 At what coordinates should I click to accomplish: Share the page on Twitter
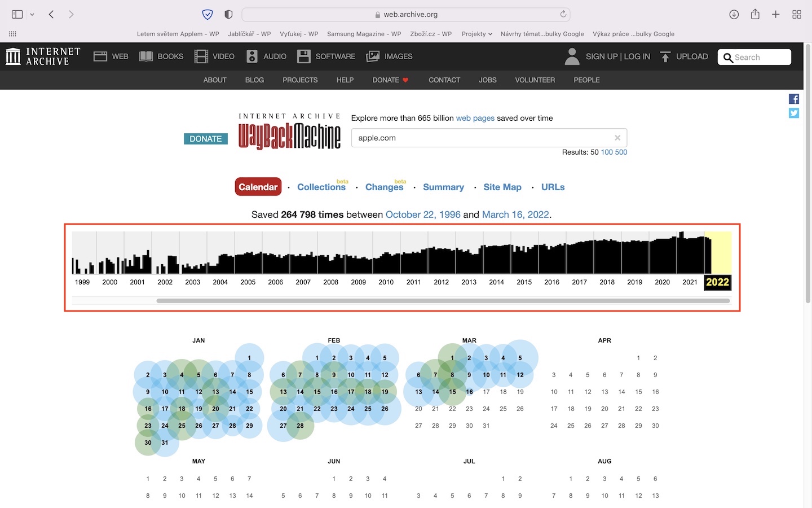(x=794, y=113)
